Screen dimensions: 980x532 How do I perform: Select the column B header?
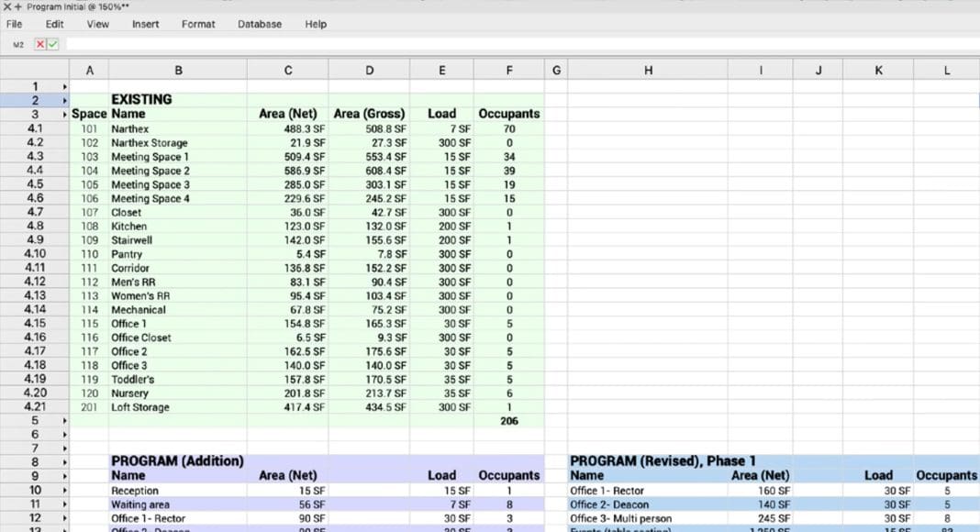[x=178, y=70]
